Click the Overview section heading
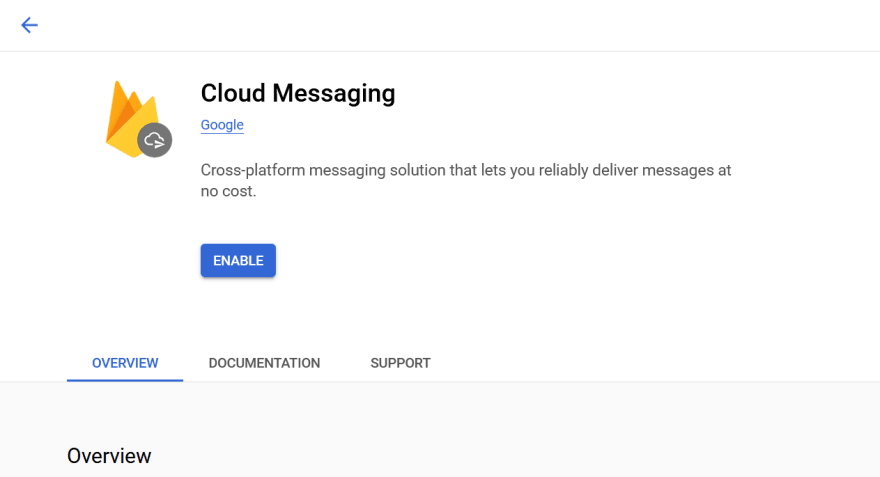The height and width of the screenshot is (477, 880). (109, 456)
